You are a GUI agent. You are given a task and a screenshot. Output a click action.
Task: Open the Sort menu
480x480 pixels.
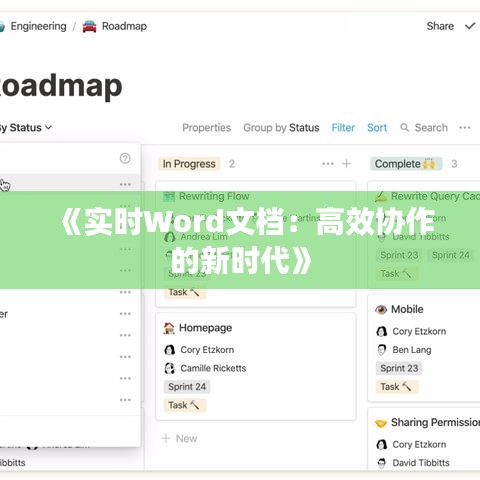377,128
